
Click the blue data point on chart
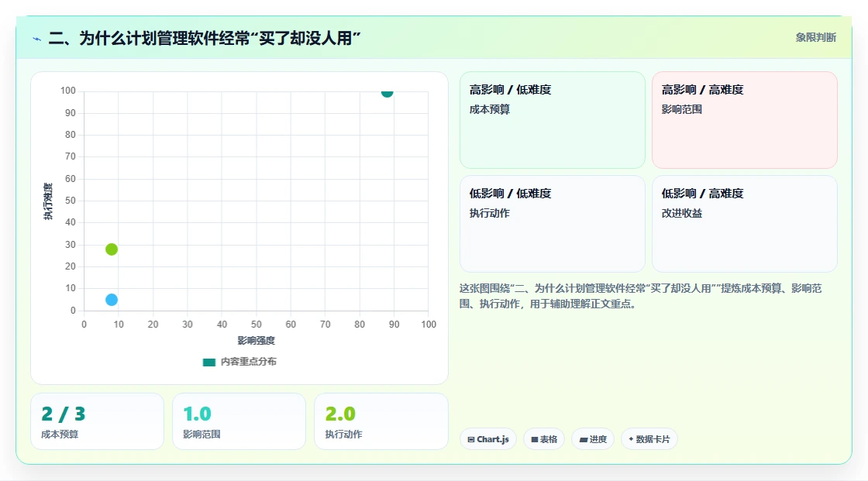tap(112, 300)
